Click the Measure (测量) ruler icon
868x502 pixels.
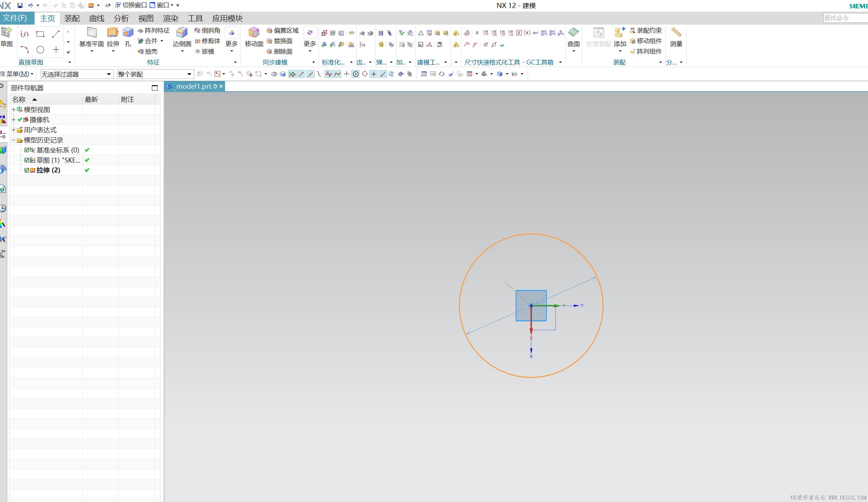(x=676, y=33)
